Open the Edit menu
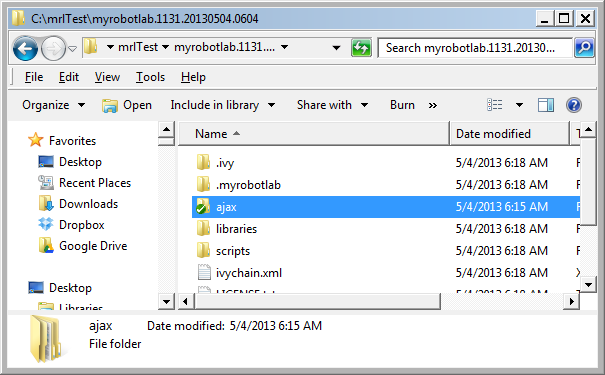 click(69, 77)
